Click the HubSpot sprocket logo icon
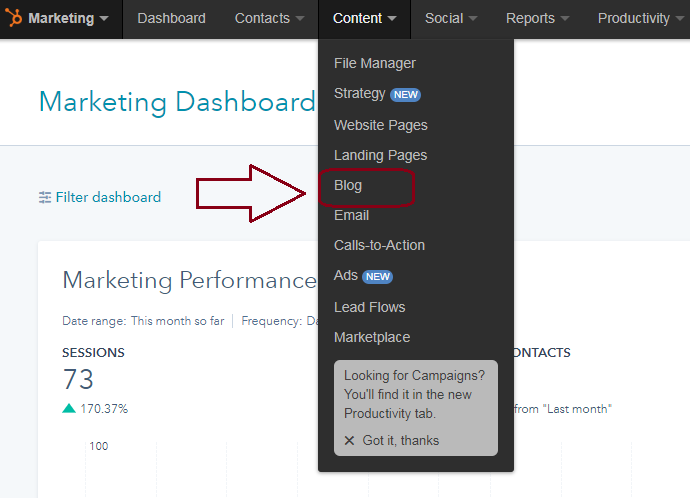 pos(14,18)
